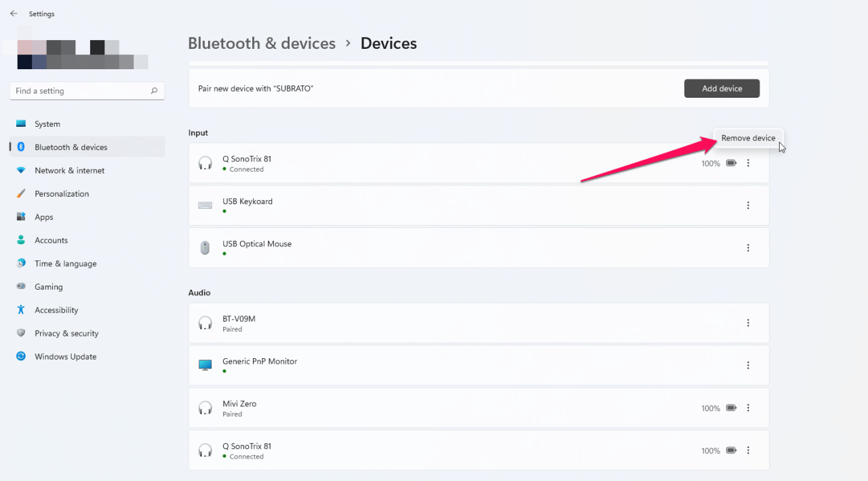This screenshot has width=868, height=481.
Task: Click Remove device in the context menu
Action: click(749, 138)
